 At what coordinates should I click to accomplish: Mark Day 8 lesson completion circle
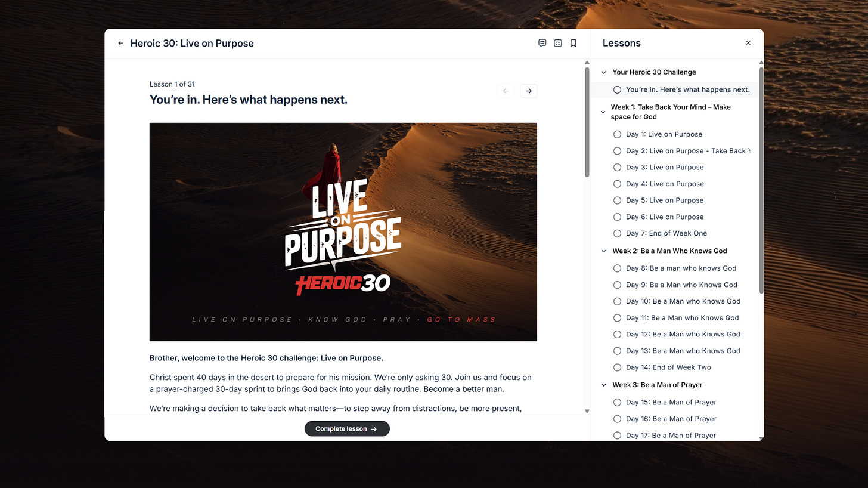coord(617,268)
